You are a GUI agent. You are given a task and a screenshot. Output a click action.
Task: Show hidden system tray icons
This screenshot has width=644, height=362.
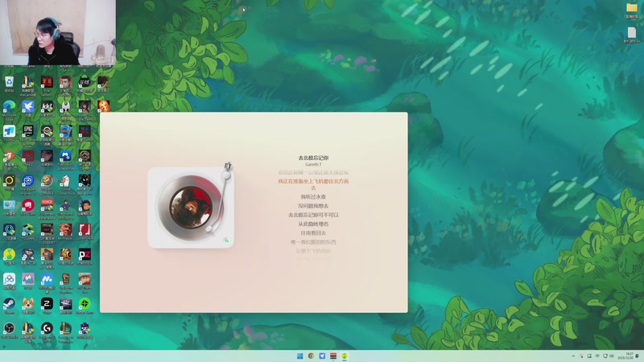tap(573, 356)
